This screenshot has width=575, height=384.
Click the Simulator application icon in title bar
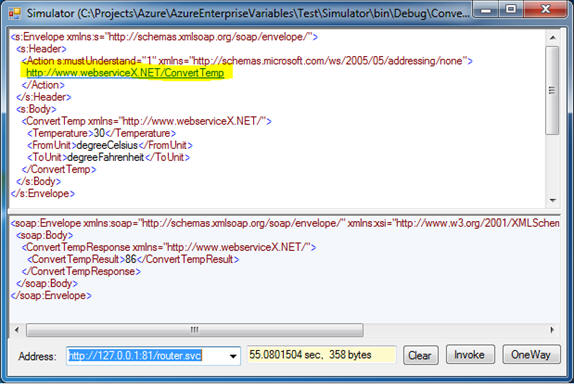click(x=15, y=14)
